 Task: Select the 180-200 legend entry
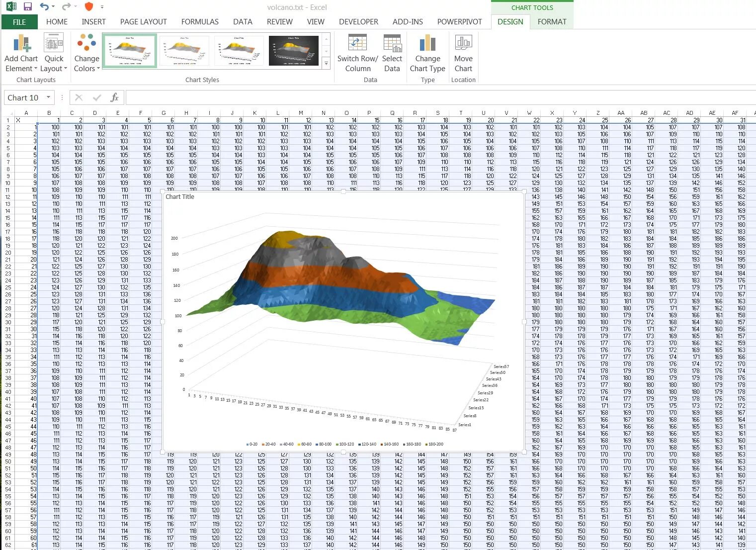click(434, 444)
